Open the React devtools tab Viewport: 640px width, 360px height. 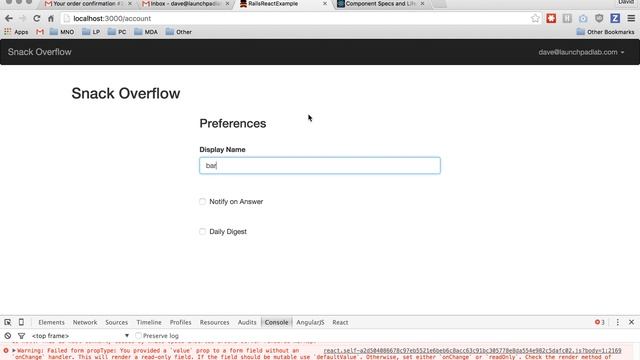click(x=340, y=322)
